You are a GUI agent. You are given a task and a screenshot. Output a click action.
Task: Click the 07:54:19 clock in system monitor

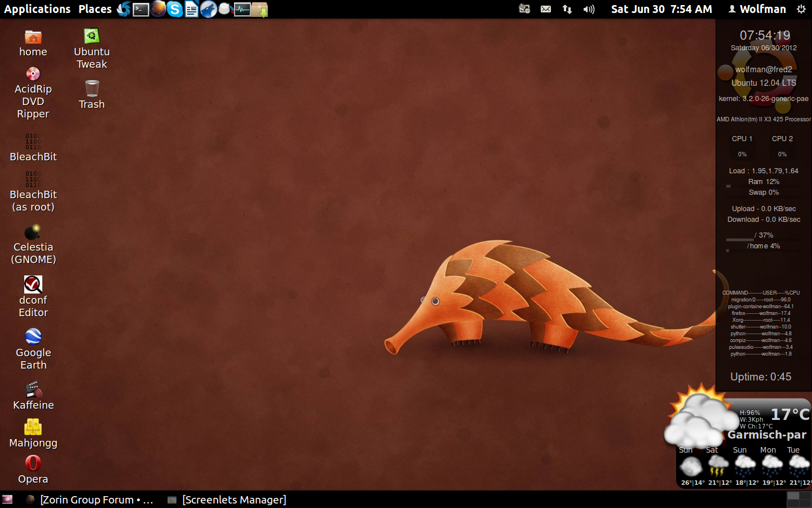(765, 35)
